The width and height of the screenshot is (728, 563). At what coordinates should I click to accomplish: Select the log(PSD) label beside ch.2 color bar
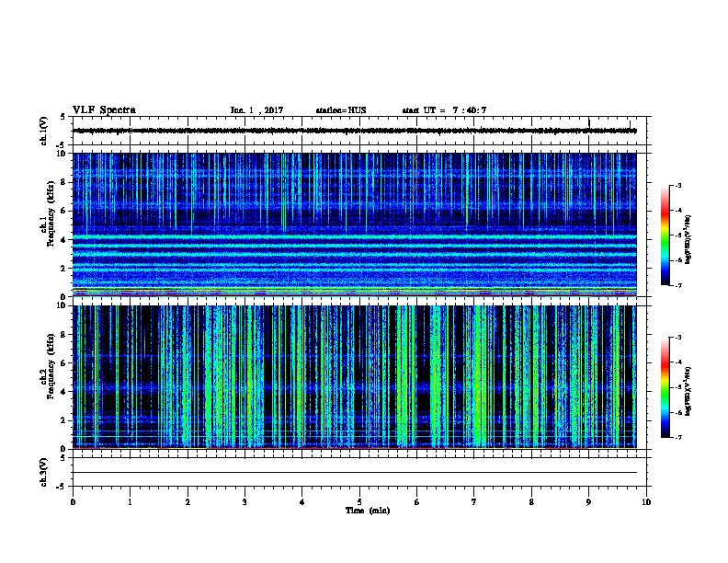coord(688,391)
